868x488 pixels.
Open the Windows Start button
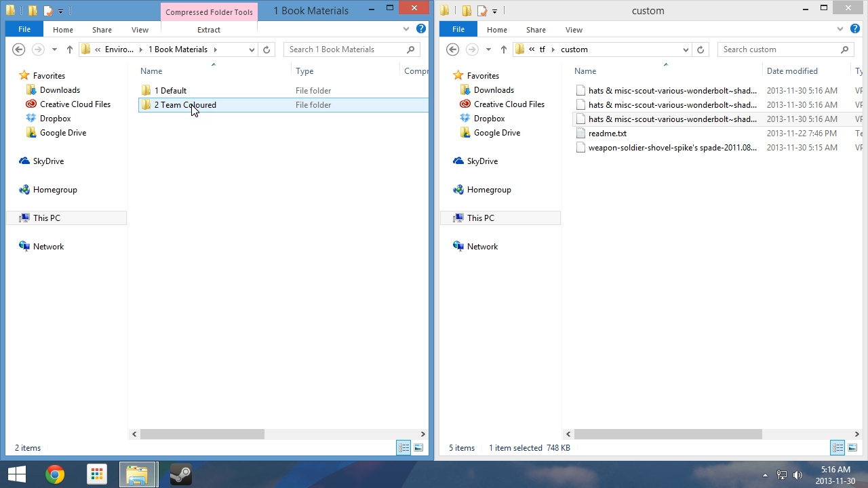17,474
